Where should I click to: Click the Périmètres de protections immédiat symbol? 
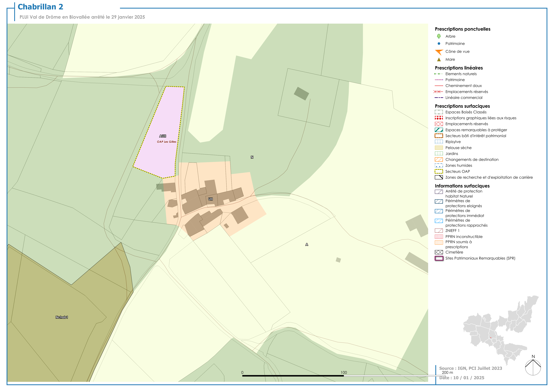[x=439, y=211]
